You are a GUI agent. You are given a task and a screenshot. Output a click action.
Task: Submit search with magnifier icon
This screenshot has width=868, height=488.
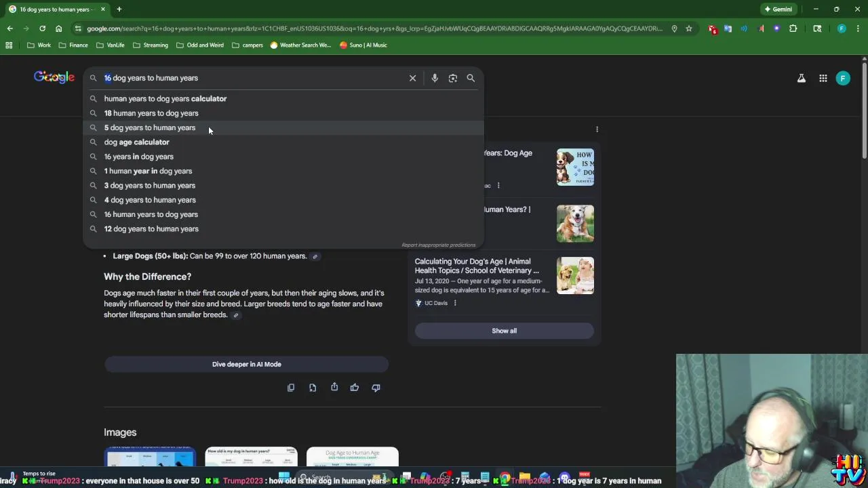471,78
